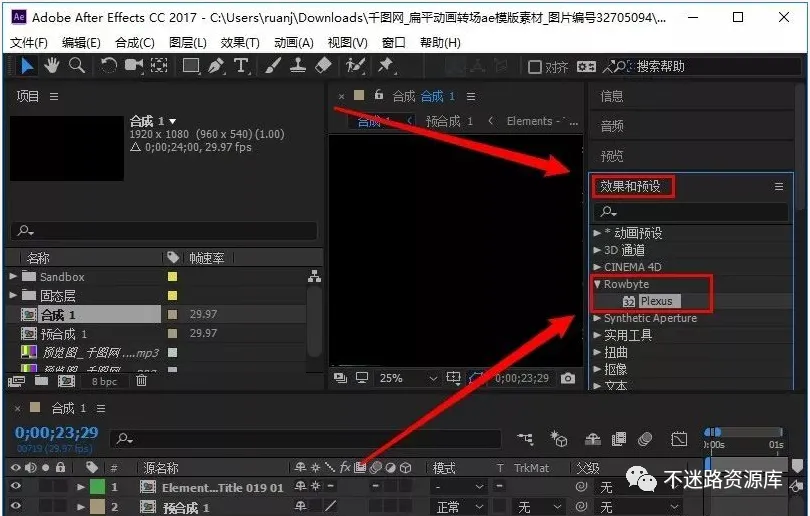Expand the Element Title 019 01 layer properties
Viewport: 810px width, 516px height.
point(81,487)
